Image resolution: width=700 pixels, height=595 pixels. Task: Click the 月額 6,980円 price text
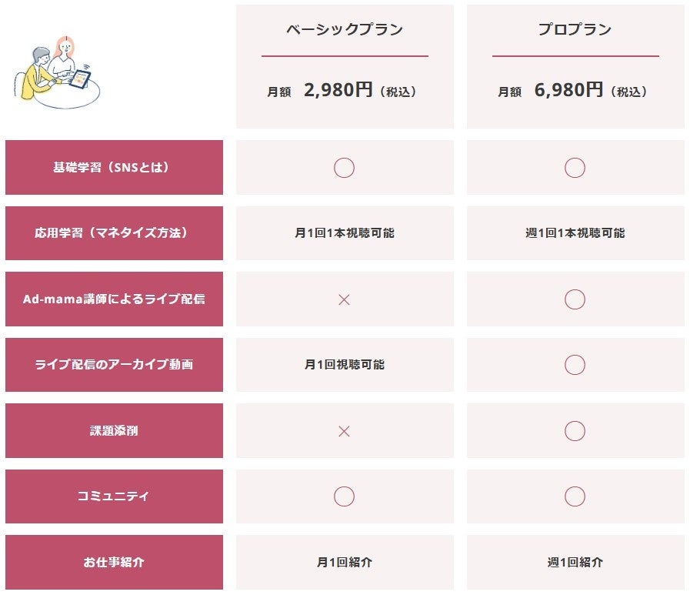coord(575,91)
